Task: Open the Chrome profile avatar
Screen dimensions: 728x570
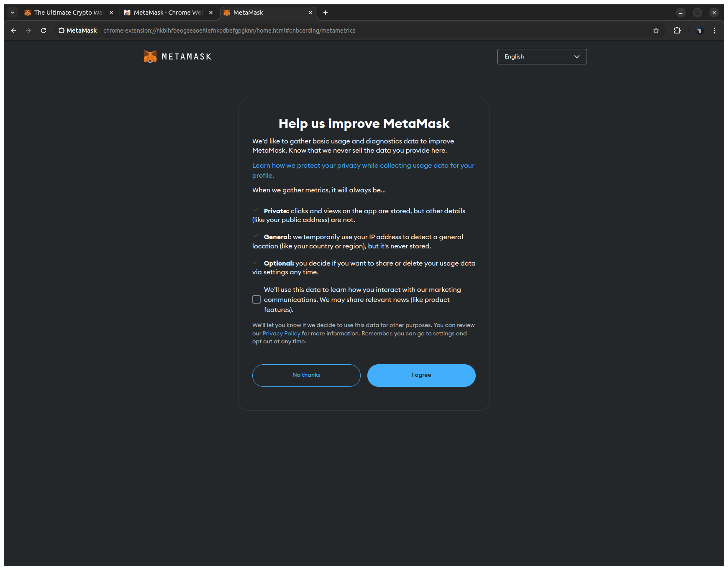Action: 699,31
